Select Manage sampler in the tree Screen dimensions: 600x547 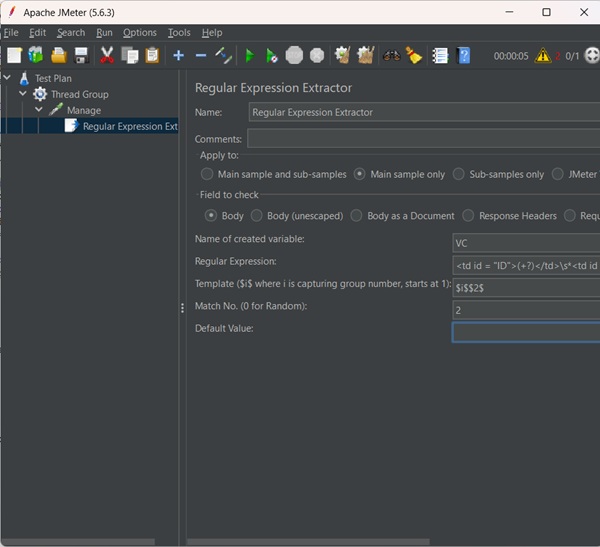84,110
